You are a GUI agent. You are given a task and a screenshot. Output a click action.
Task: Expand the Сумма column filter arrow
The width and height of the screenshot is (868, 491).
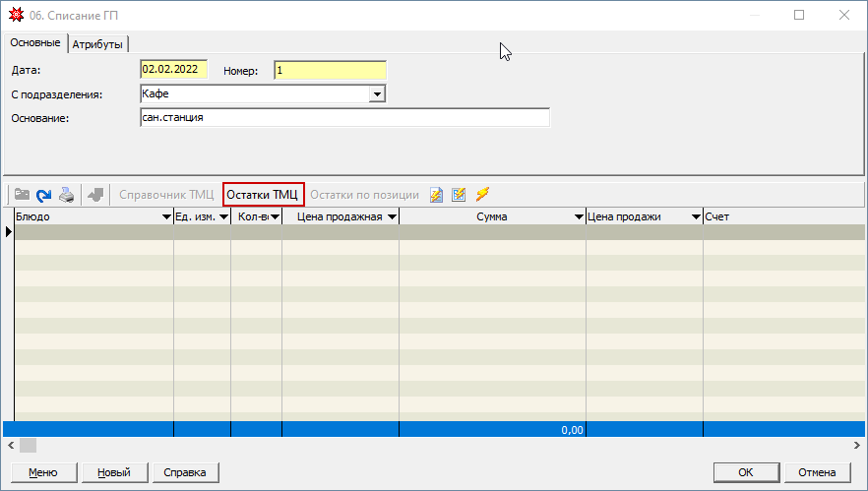pos(579,217)
